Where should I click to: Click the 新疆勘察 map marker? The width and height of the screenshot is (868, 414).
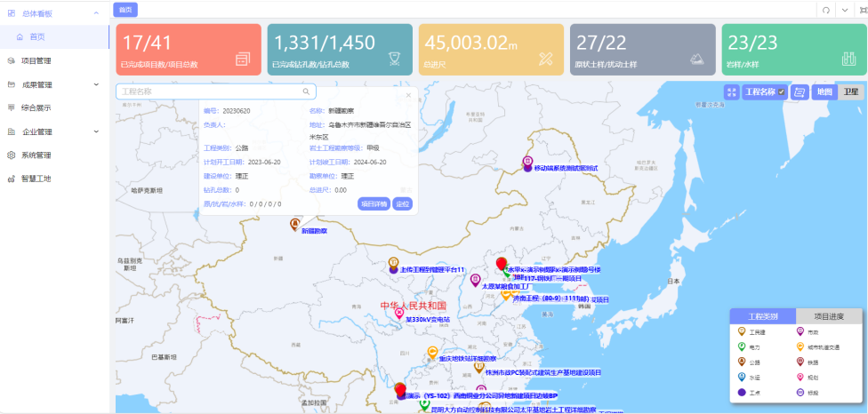[x=295, y=223]
